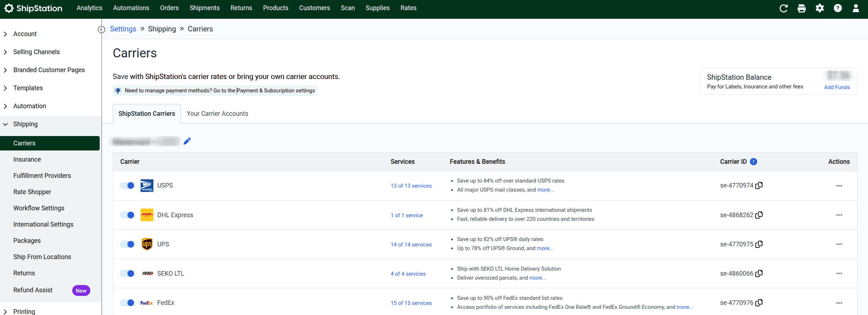Switch to Your Carrier Accounts tab
The width and height of the screenshot is (868, 315).
[x=217, y=114]
